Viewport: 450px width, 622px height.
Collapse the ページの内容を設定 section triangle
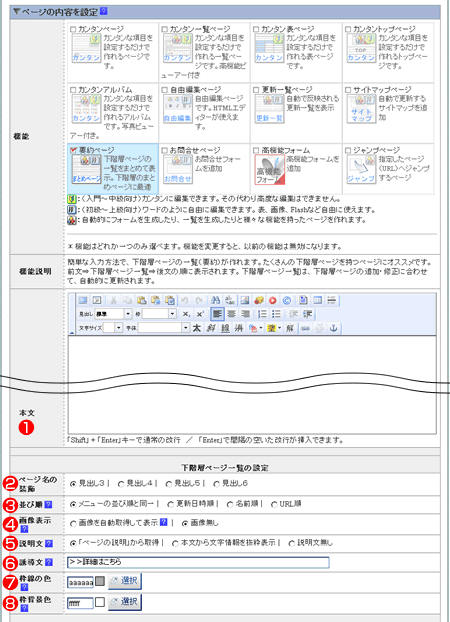coord(16,12)
